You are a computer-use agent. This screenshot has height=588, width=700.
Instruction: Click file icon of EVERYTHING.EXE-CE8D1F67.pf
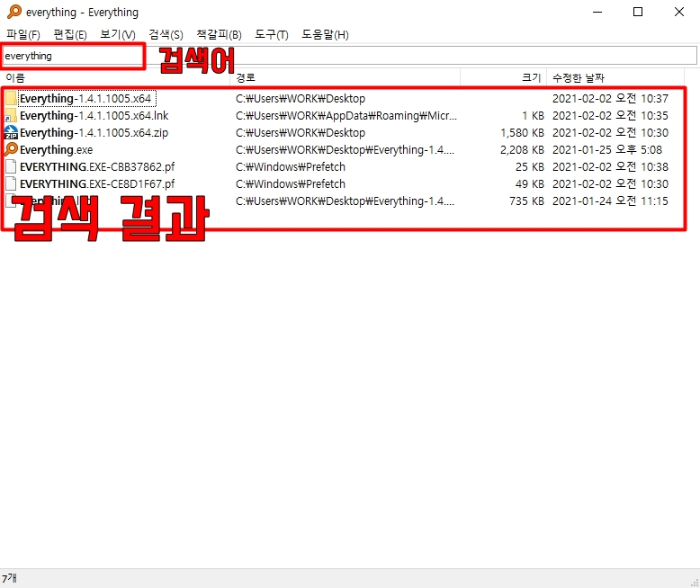click(11, 183)
